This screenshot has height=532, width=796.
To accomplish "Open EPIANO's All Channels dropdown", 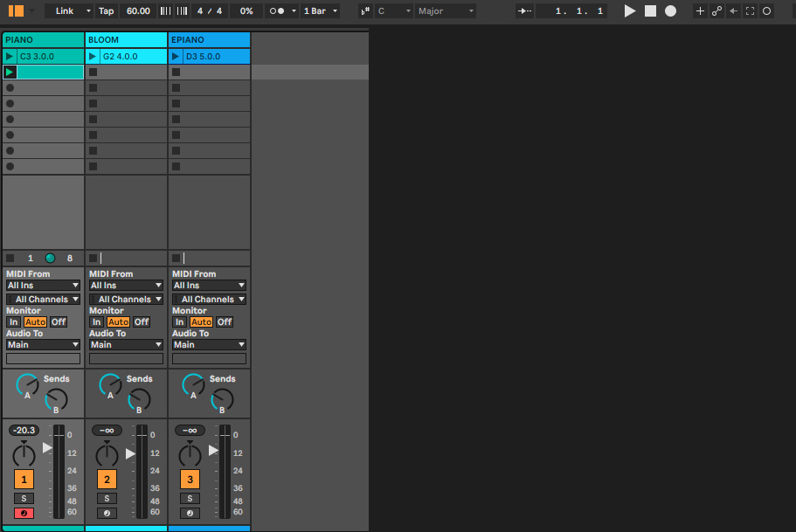I will 209,299.
